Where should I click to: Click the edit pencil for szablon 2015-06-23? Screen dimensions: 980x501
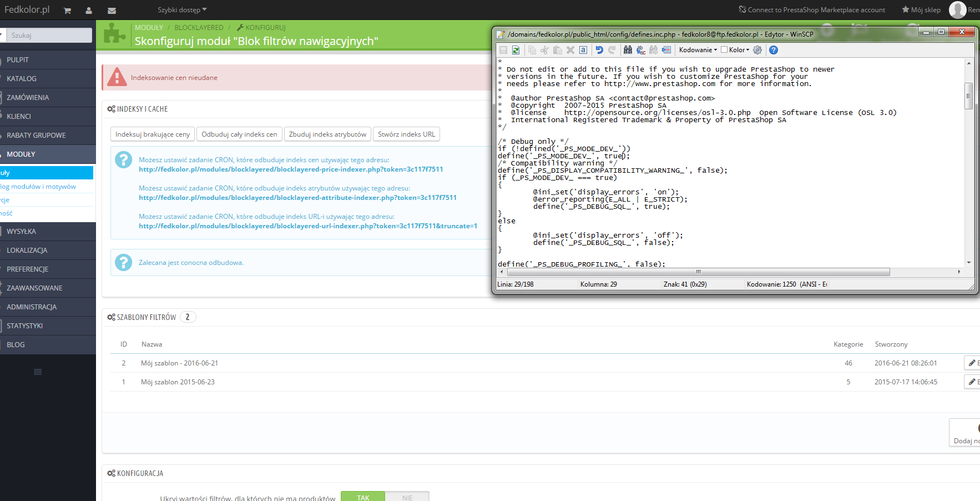click(972, 382)
